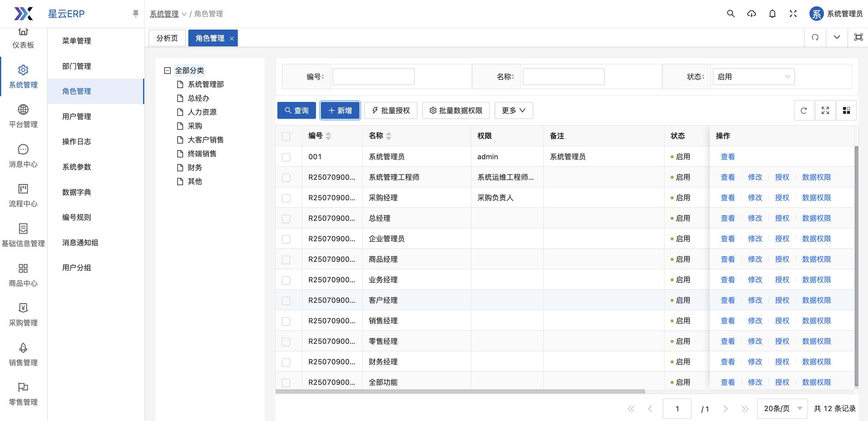Open the column settings grid icon
868x421 pixels.
[x=846, y=110]
